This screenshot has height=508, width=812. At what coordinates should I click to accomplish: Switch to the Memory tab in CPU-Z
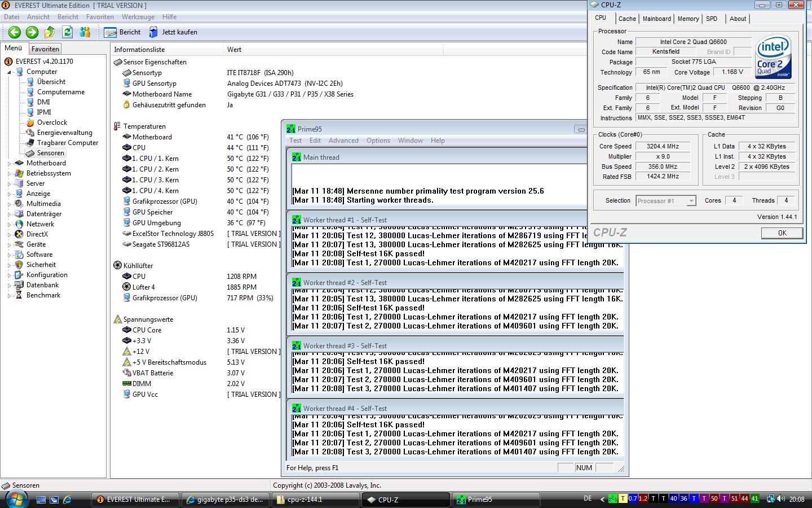[689, 19]
